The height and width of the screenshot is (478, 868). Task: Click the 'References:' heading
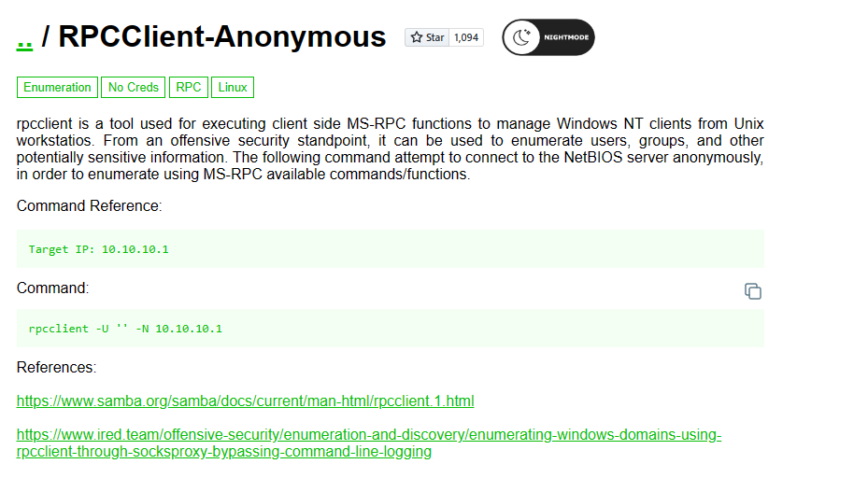[56, 368]
